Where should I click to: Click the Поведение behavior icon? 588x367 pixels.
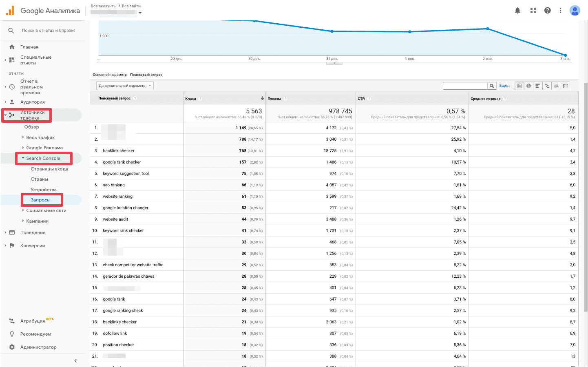12,232
